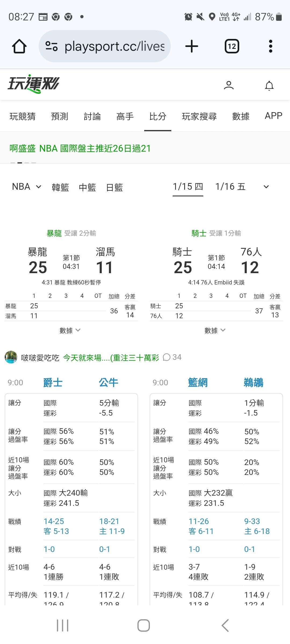Switch to the 預測 menu tab

(59, 116)
